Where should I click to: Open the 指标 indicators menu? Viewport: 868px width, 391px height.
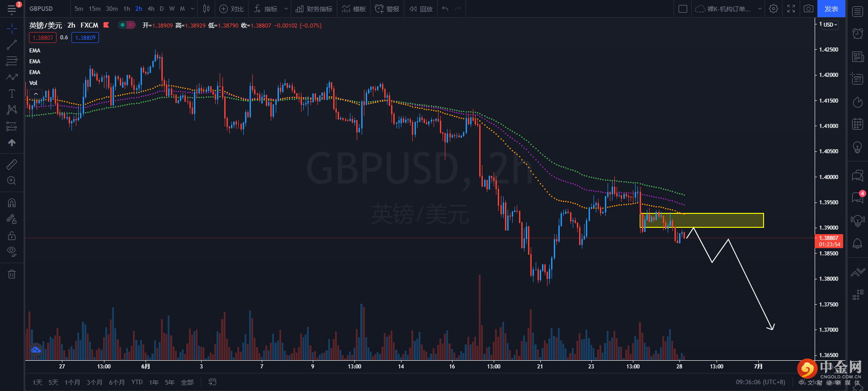[266, 9]
